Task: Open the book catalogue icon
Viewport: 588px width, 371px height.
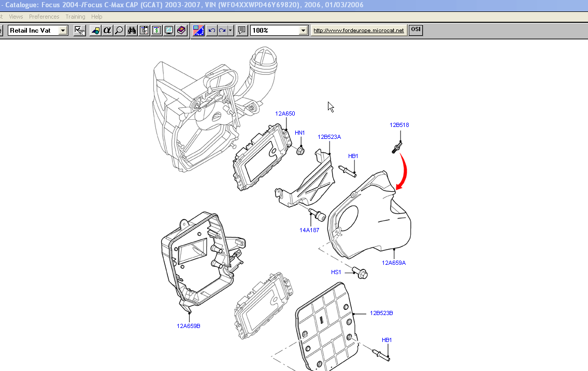Action: tap(181, 31)
